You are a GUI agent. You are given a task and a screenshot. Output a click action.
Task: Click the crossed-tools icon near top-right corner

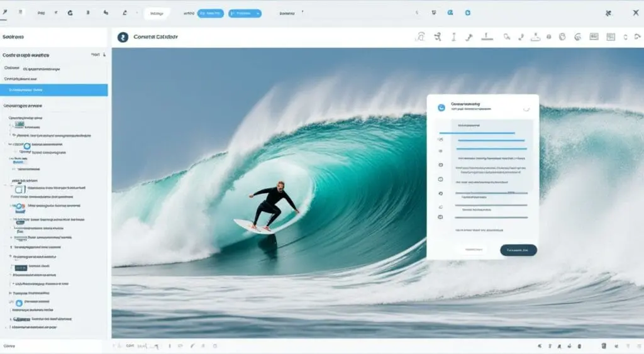608,13
